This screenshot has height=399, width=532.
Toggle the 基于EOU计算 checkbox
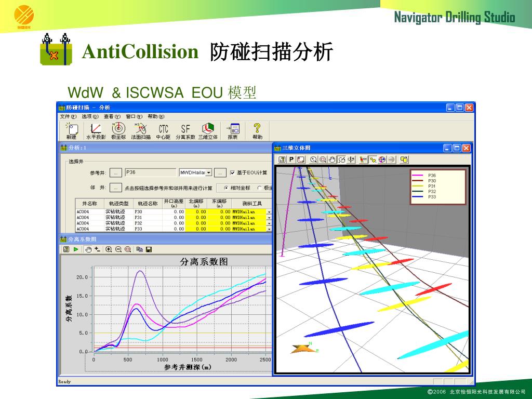[x=232, y=172]
